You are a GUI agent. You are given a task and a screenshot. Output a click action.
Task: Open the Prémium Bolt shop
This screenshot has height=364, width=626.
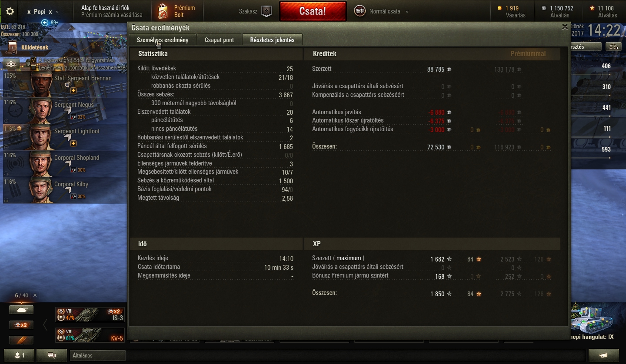point(176,11)
